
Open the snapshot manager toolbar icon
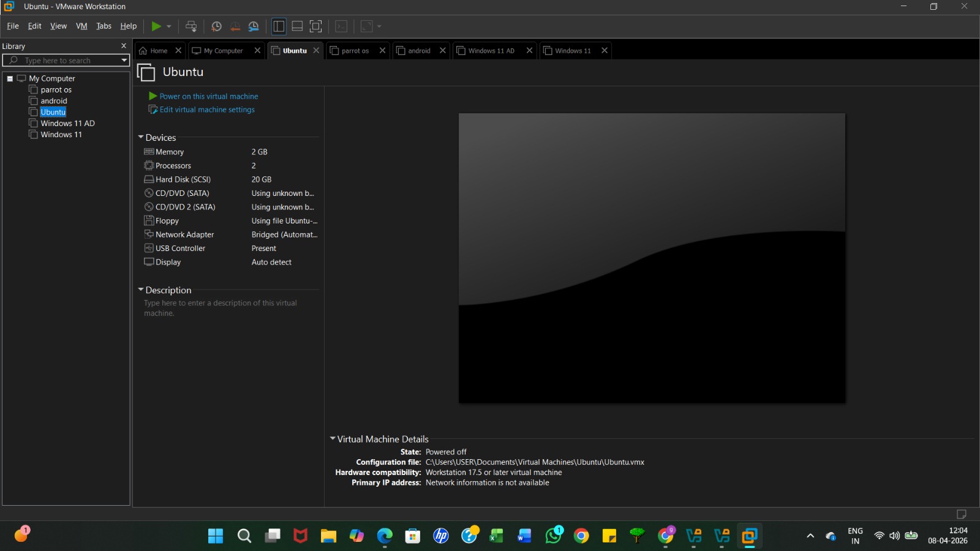254,26
